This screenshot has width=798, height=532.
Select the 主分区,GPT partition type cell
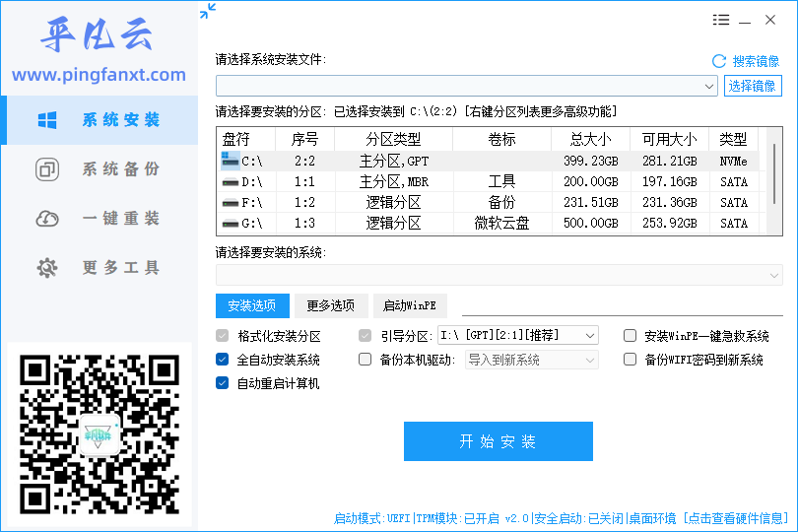pos(394,162)
